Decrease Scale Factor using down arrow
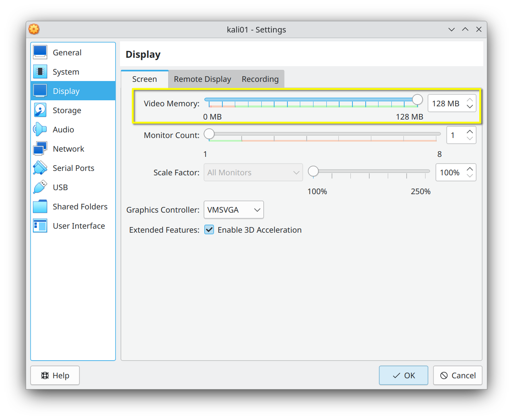This screenshot has height=420, width=513. (470, 176)
